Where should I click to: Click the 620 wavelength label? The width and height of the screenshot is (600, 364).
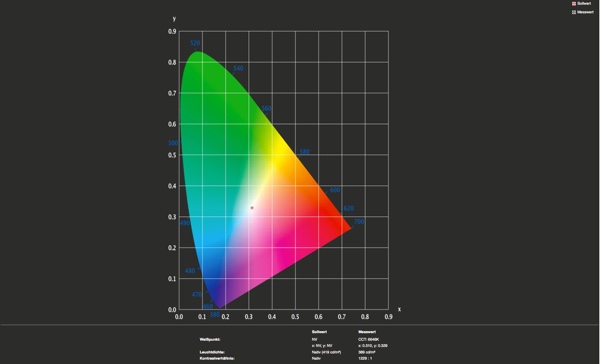click(349, 208)
